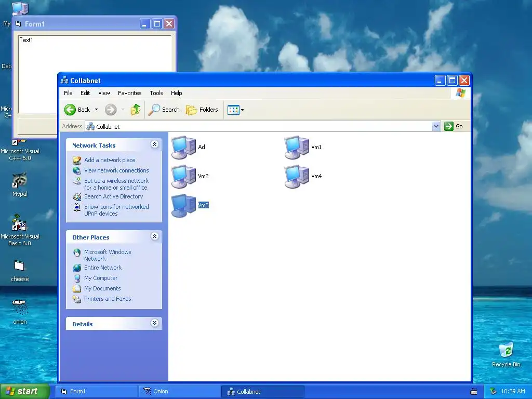Click Add a network place link
The width and height of the screenshot is (532, 399).
tap(110, 160)
